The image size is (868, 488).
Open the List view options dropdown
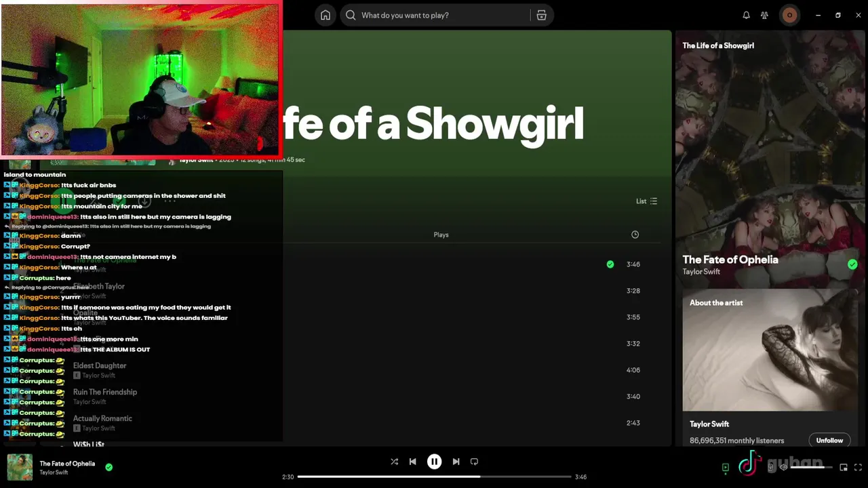(646, 201)
